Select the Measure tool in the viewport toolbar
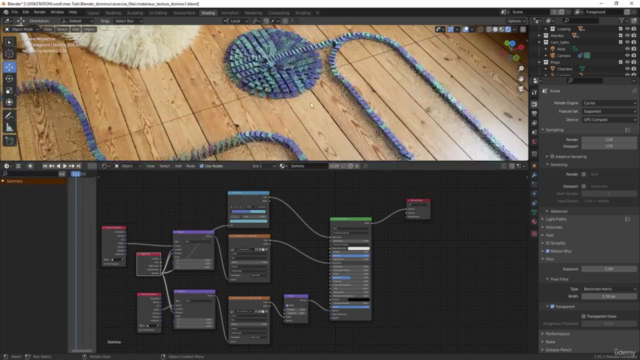 click(9, 127)
